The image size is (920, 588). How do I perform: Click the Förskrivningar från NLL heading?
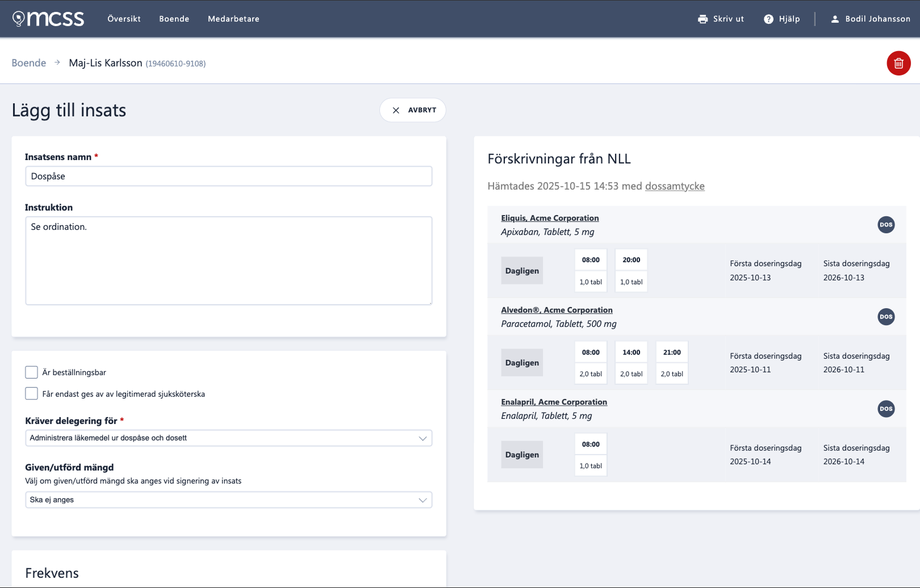coord(559,159)
